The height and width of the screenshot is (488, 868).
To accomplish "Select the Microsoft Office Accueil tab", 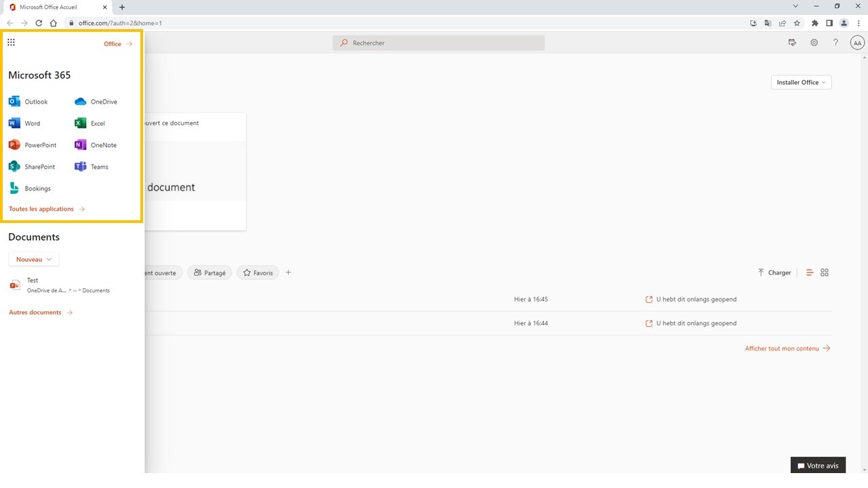I will [58, 7].
